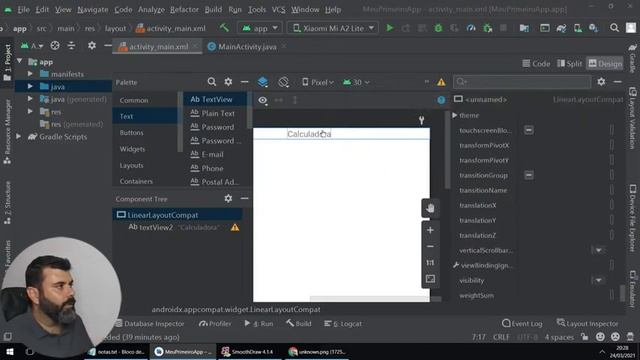The height and width of the screenshot is (360, 640).
Task: Search the Palette with magnifier icon
Action: coord(211,82)
